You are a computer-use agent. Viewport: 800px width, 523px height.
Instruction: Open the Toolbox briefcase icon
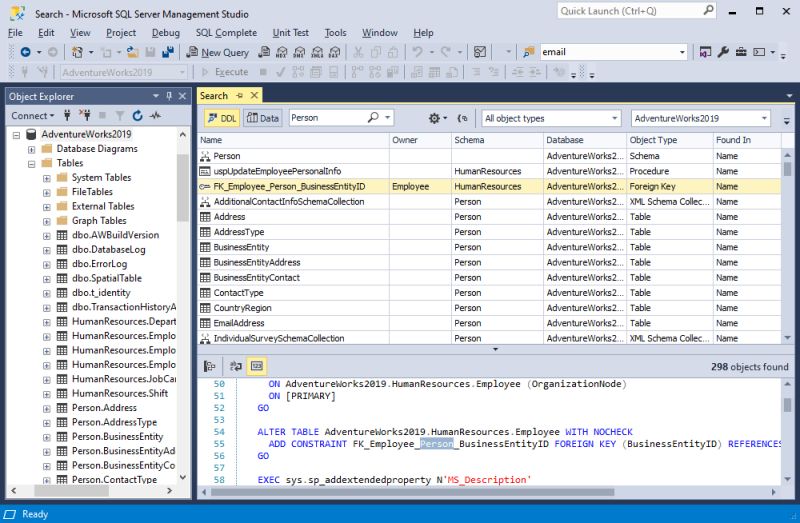point(741,52)
